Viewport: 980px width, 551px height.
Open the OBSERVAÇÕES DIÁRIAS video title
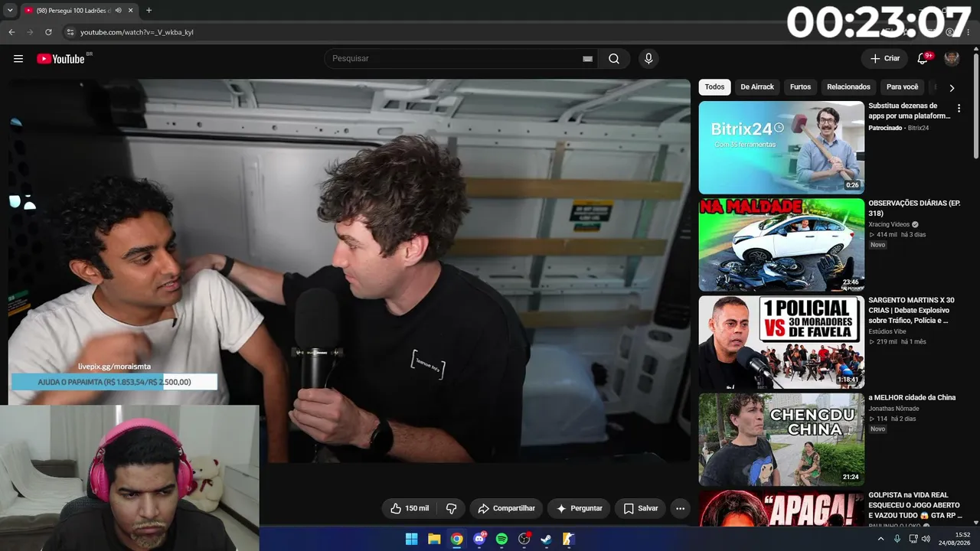tap(914, 208)
